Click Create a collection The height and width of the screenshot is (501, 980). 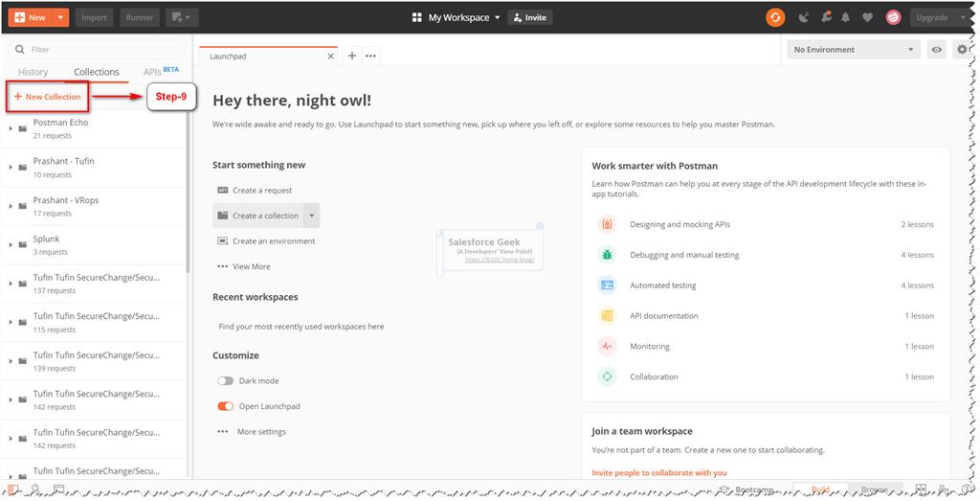tap(258, 216)
